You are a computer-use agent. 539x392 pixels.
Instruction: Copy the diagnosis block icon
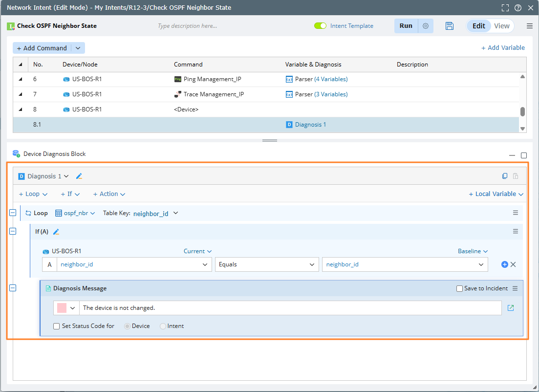(505, 176)
